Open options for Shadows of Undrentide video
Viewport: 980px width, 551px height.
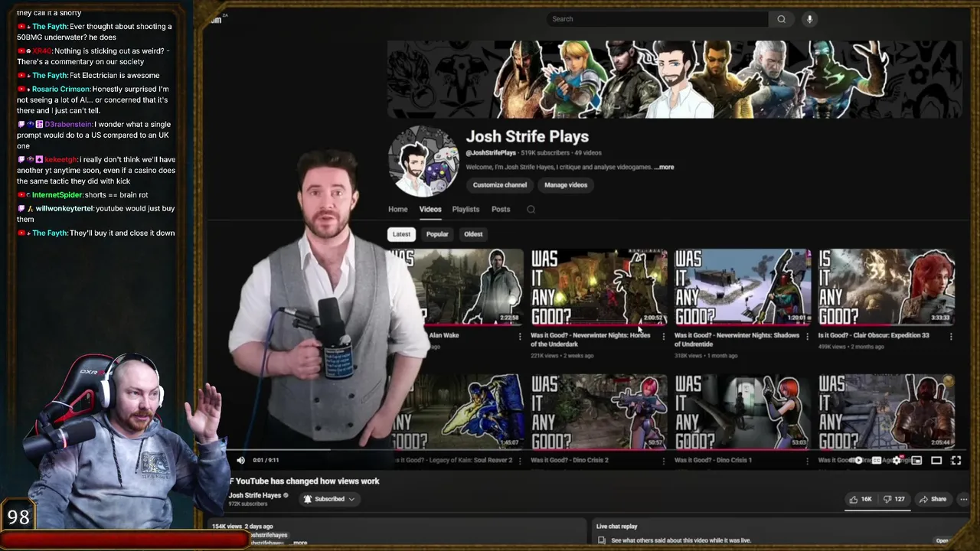tap(807, 336)
